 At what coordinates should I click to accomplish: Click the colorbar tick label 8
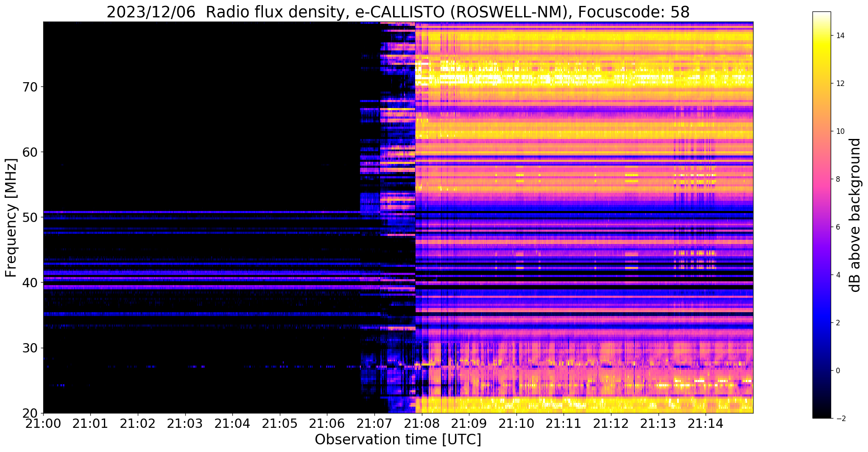(x=838, y=179)
